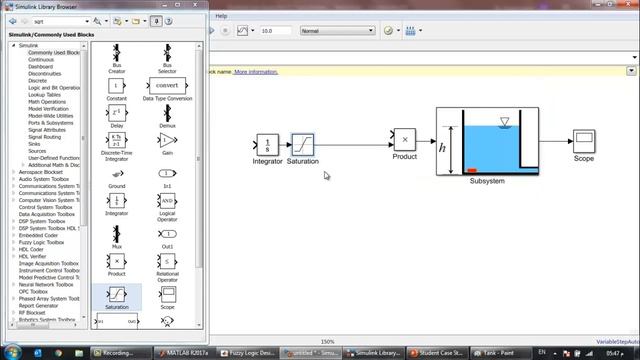
Task: Switch to MATLAB R2017a taskbar item
Action: click(x=185, y=353)
